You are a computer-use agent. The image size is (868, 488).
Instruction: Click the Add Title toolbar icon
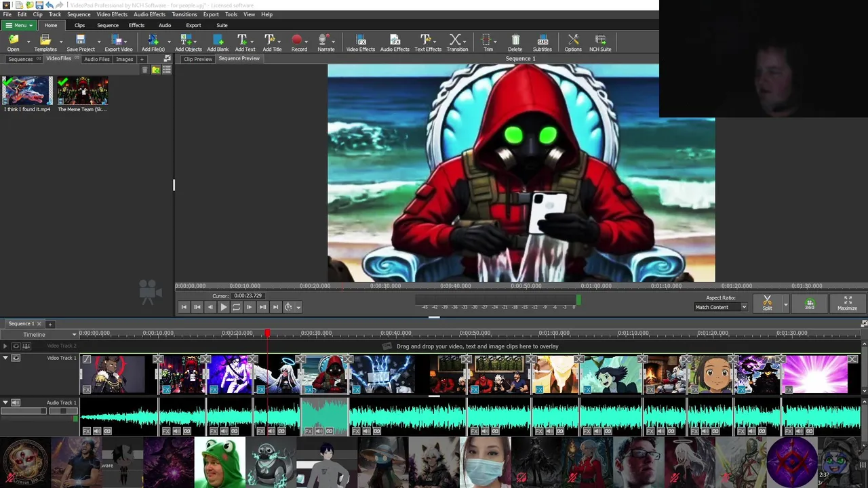coord(271,40)
